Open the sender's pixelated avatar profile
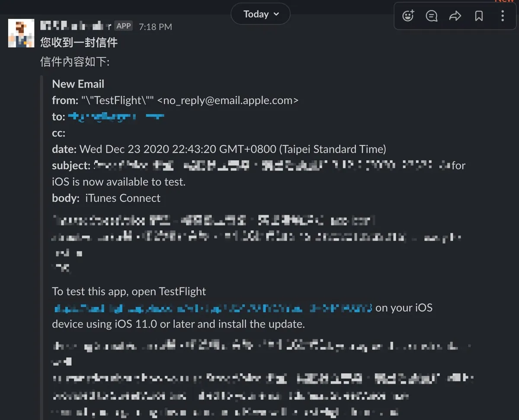The image size is (519, 420). 21,33
